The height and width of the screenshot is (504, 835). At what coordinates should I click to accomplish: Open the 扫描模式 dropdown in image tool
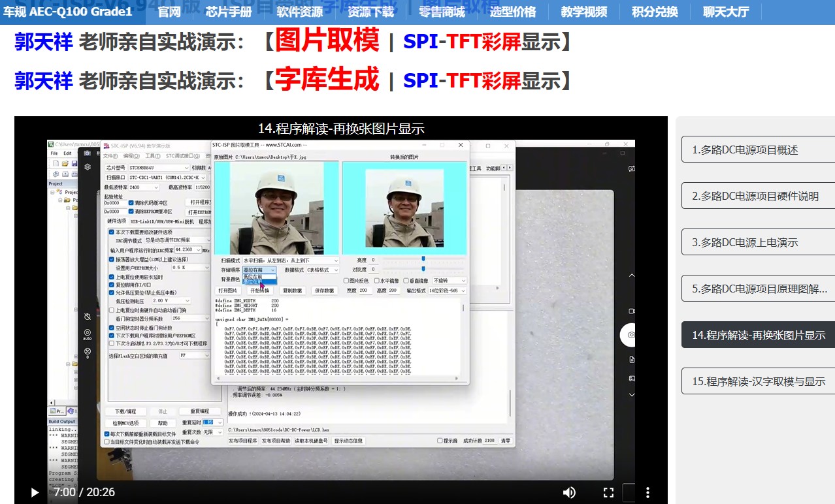click(x=291, y=260)
